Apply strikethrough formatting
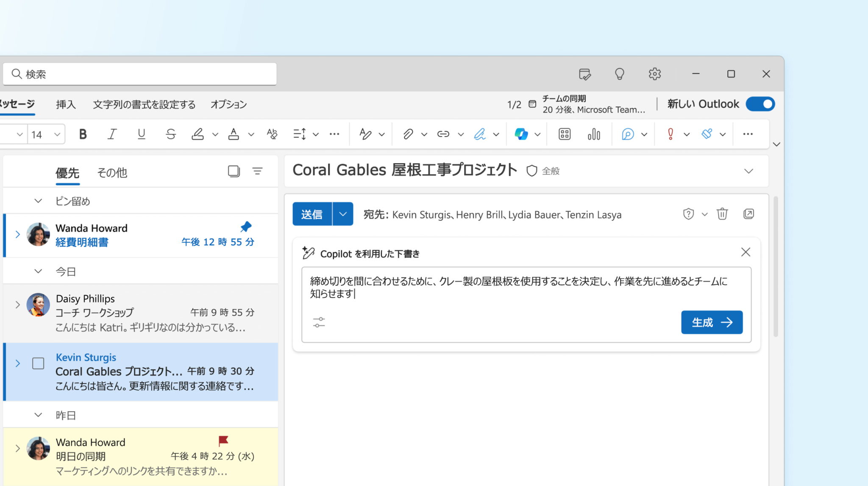The image size is (868, 486). pyautogui.click(x=171, y=134)
